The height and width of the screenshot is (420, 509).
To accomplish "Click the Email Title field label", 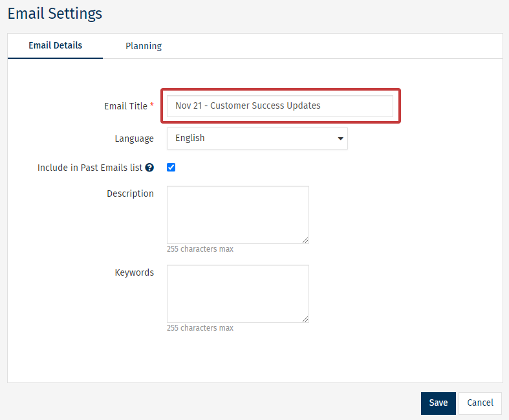I will pos(125,106).
